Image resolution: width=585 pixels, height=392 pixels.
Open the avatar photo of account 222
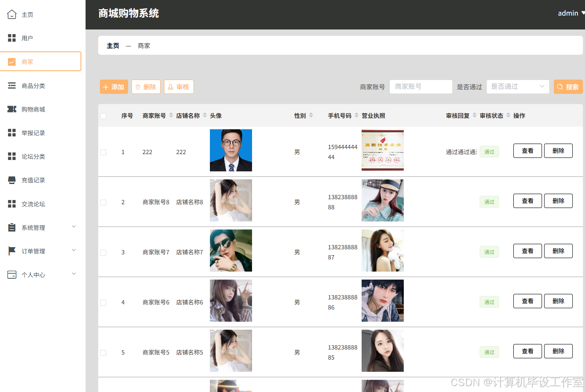pos(231,150)
